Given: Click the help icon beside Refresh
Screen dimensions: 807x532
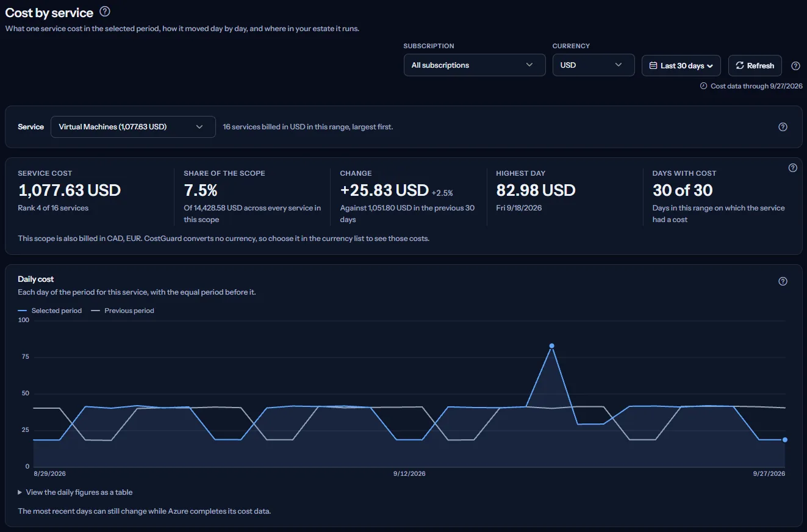Looking at the screenshot, I should 795,66.
